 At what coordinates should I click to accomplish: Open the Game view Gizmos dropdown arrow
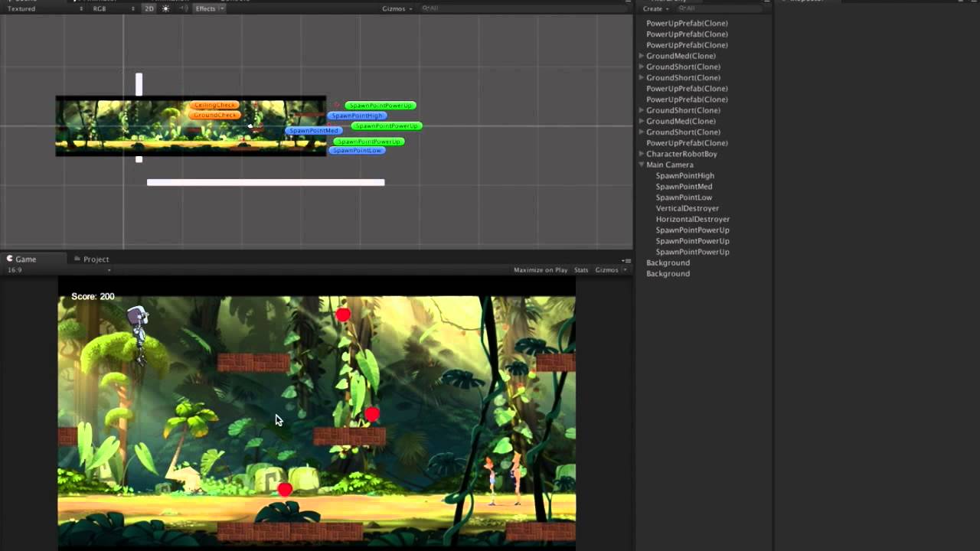625,270
